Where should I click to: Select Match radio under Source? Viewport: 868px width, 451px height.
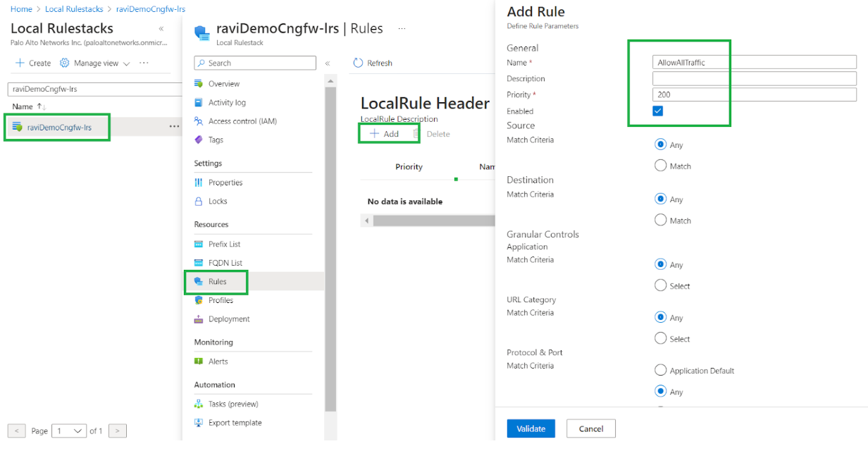(x=660, y=166)
